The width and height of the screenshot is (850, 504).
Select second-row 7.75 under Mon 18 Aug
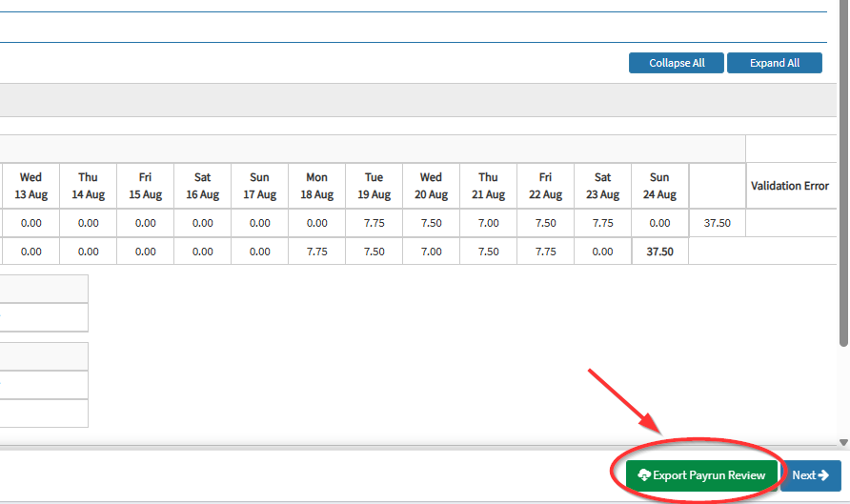point(316,252)
